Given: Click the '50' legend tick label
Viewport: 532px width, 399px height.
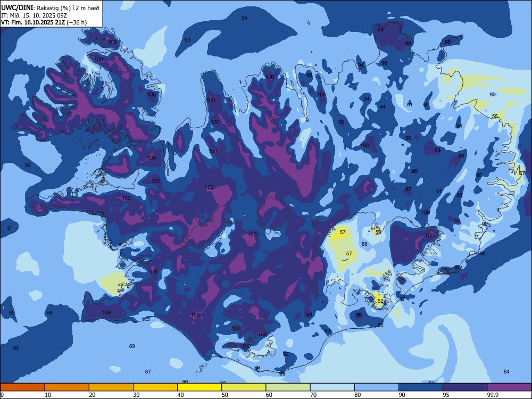Looking at the screenshot, I should coord(225,395).
